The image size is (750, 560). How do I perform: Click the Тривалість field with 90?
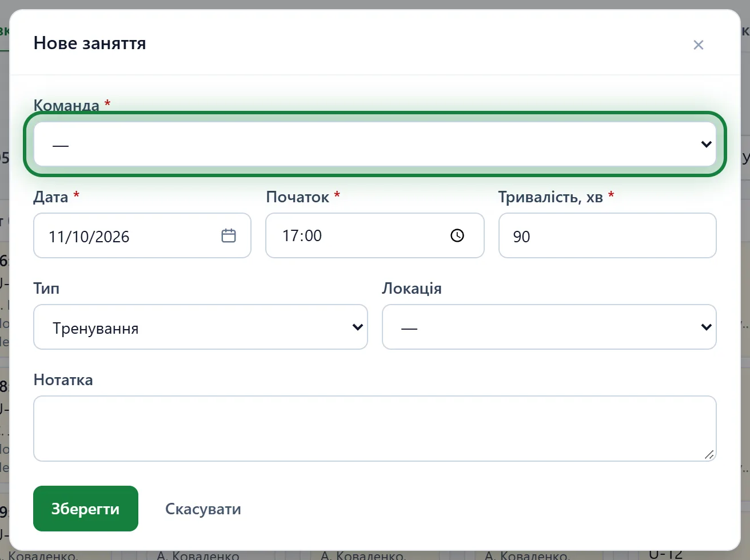(608, 235)
